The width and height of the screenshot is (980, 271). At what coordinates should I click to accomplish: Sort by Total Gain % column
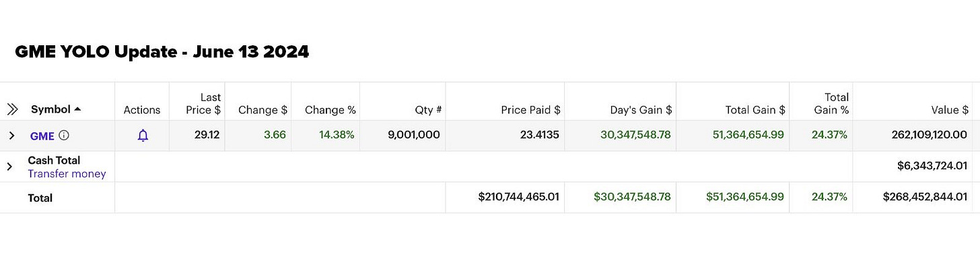coord(833,103)
